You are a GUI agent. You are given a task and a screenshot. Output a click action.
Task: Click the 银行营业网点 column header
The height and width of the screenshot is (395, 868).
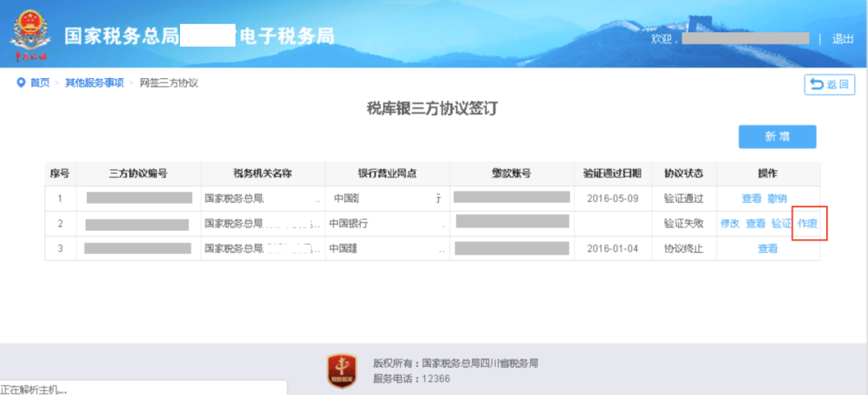point(387,174)
